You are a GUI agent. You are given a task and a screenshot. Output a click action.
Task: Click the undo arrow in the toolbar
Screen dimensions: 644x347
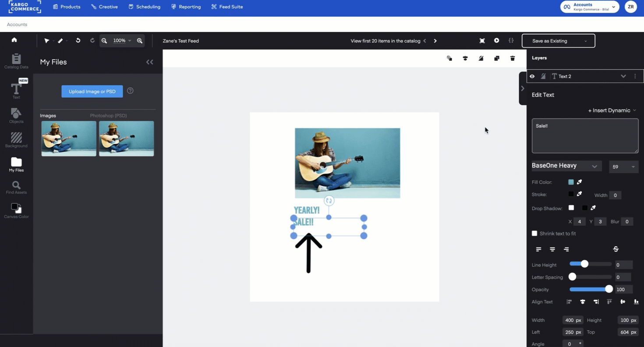(x=78, y=40)
